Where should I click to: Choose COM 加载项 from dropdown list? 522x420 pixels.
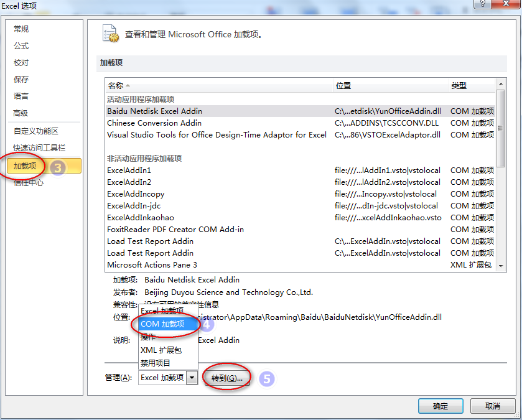click(163, 324)
